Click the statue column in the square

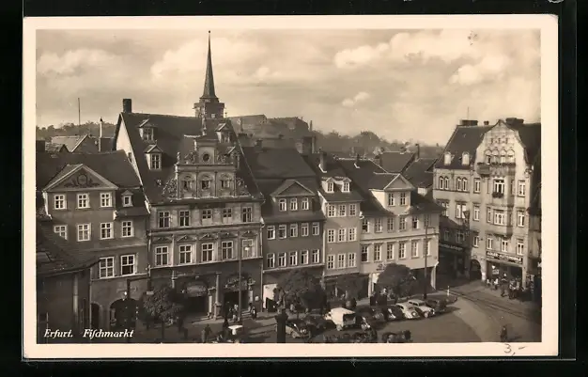pyautogui.click(x=281, y=324)
